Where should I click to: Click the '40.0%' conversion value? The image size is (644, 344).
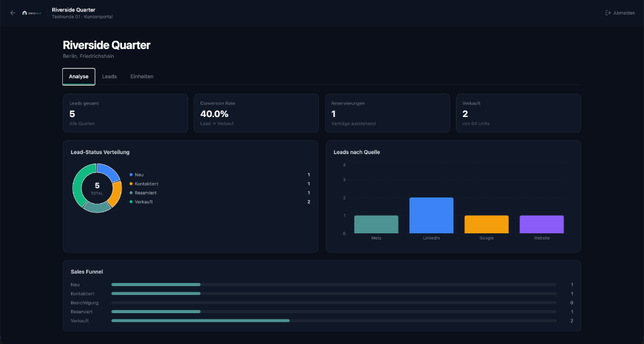click(214, 114)
